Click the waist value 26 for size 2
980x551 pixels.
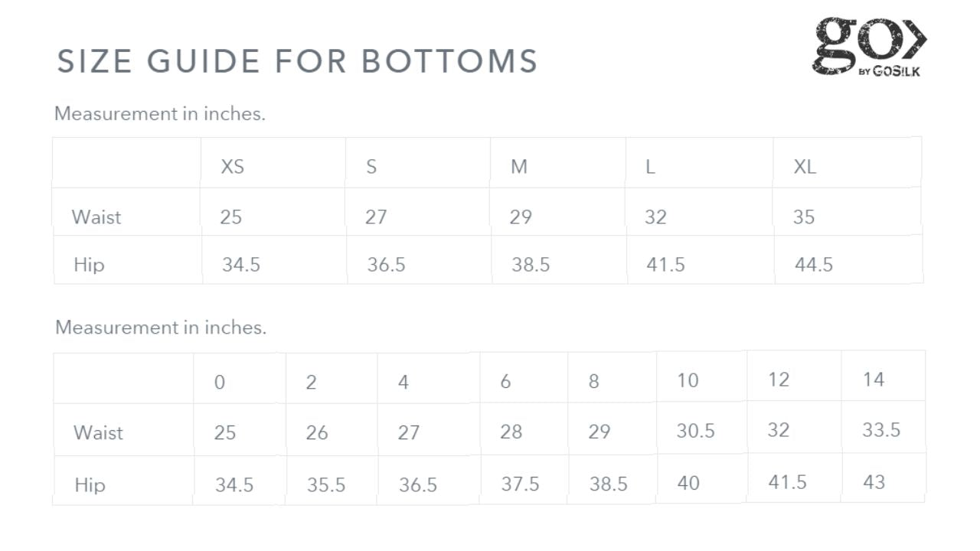pos(317,433)
